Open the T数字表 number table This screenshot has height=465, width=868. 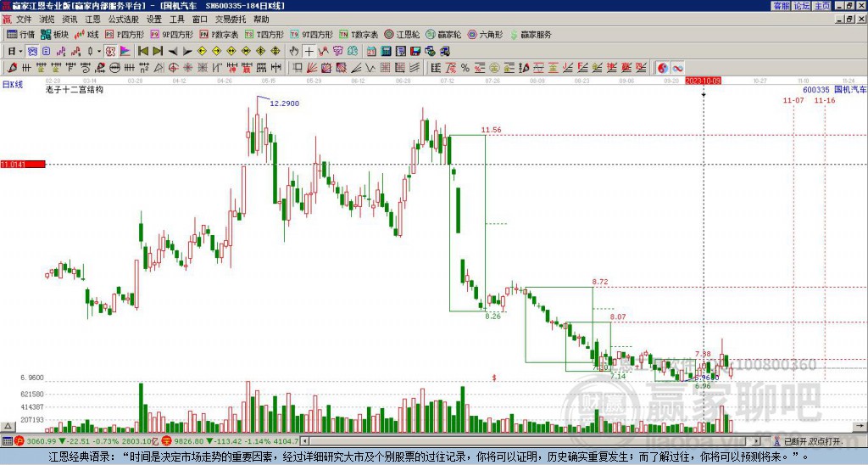[359, 34]
